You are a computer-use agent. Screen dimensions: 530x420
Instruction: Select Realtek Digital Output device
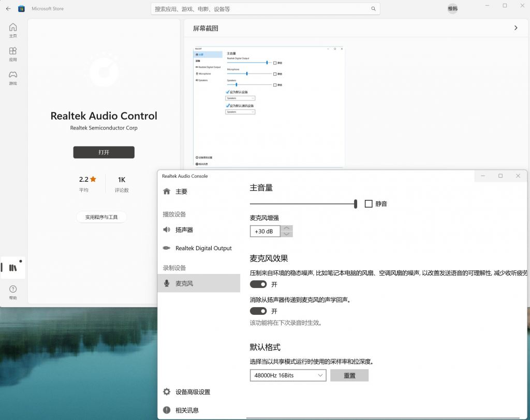click(203, 248)
